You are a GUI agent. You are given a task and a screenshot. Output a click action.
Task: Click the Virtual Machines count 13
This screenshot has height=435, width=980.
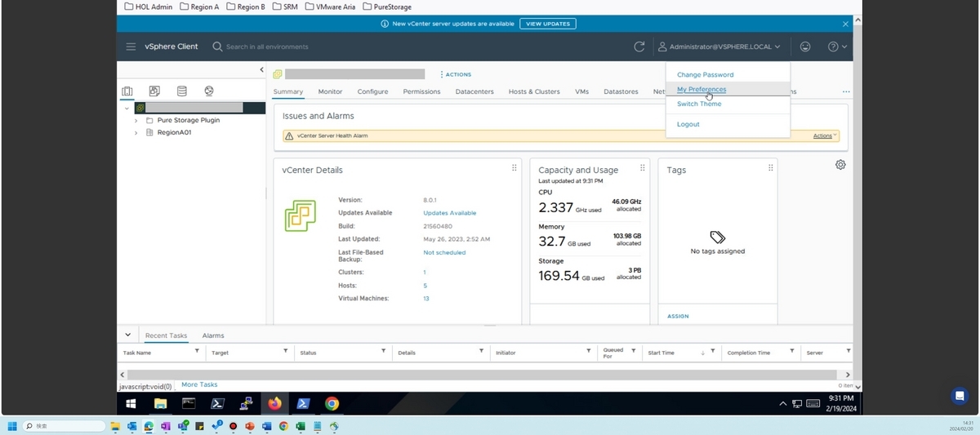point(426,299)
